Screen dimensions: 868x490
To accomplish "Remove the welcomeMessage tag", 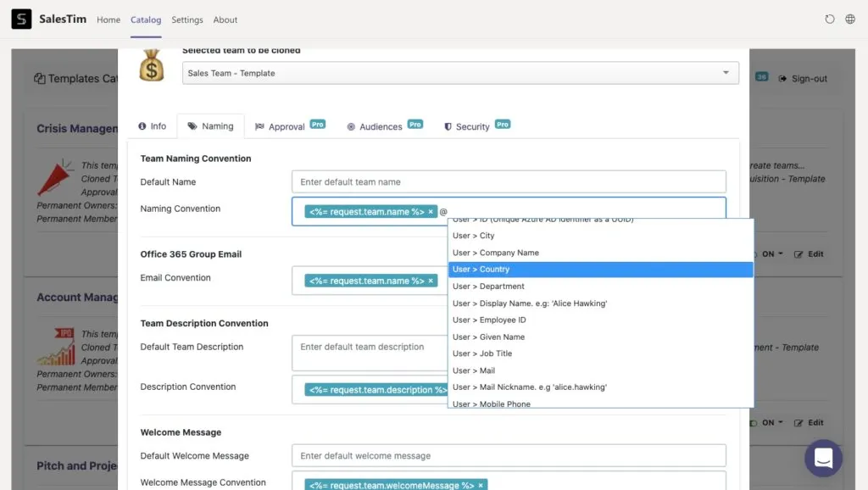I will coord(481,485).
